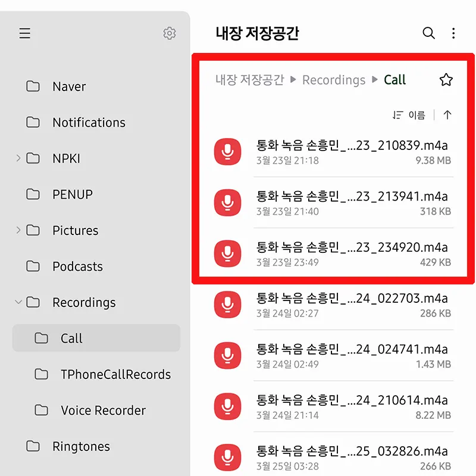Viewport: 476px width, 476px height.
Task: Open the three-dot more options menu
Action: [x=453, y=34]
